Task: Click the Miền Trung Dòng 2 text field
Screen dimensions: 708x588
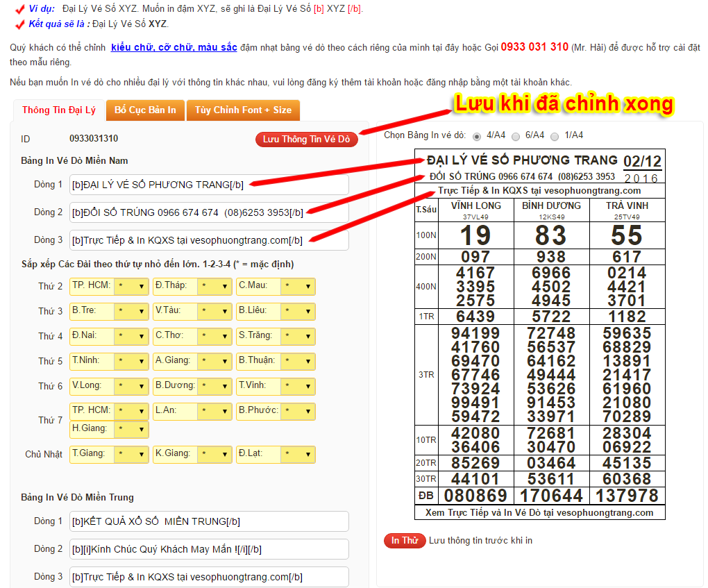Action: pos(210,549)
